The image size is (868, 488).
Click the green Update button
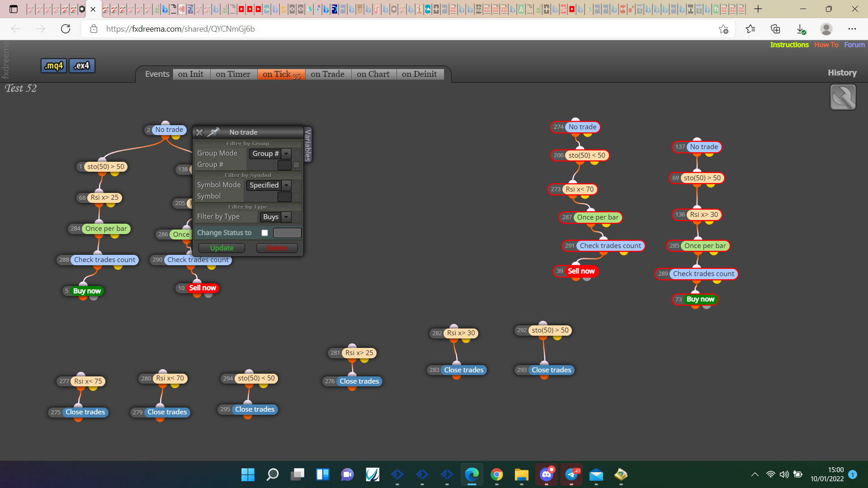[222, 248]
